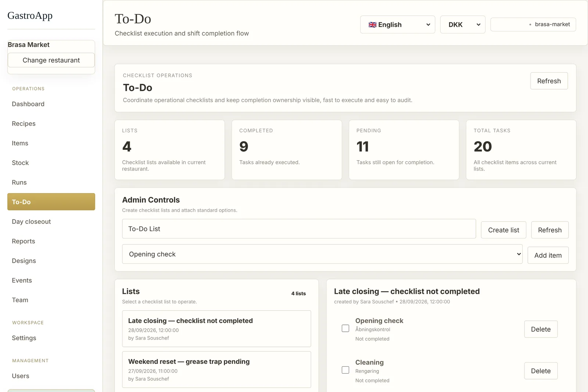Go to Users management

click(x=51, y=376)
